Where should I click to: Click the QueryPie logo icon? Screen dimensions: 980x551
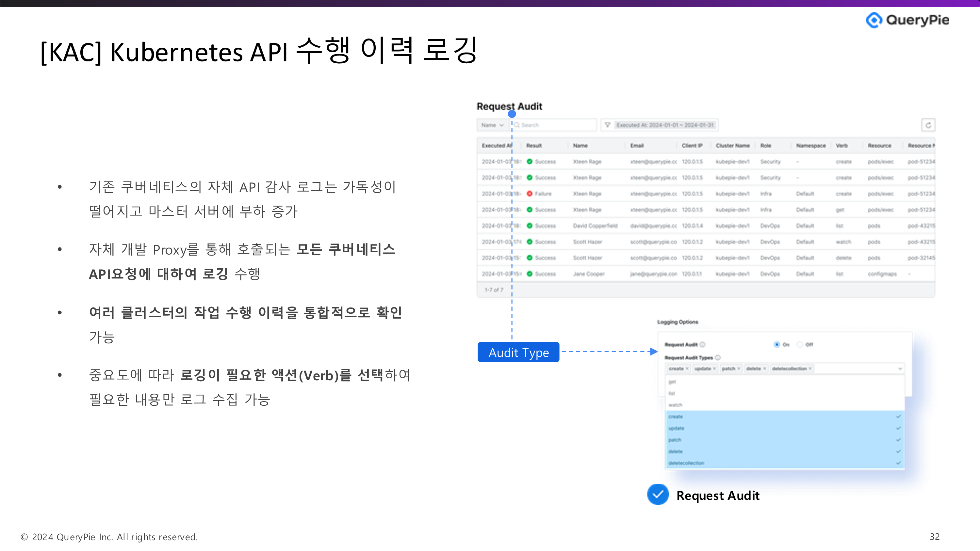(874, 20)
